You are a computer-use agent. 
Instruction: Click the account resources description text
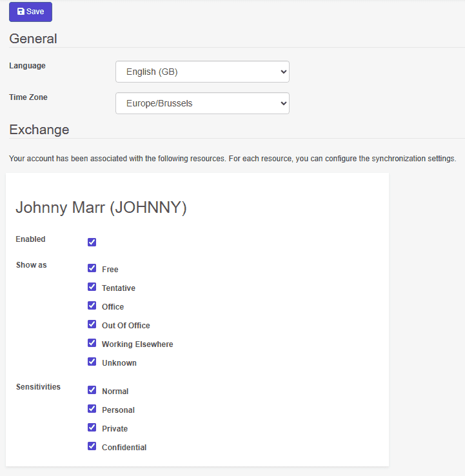pos(232,159)
